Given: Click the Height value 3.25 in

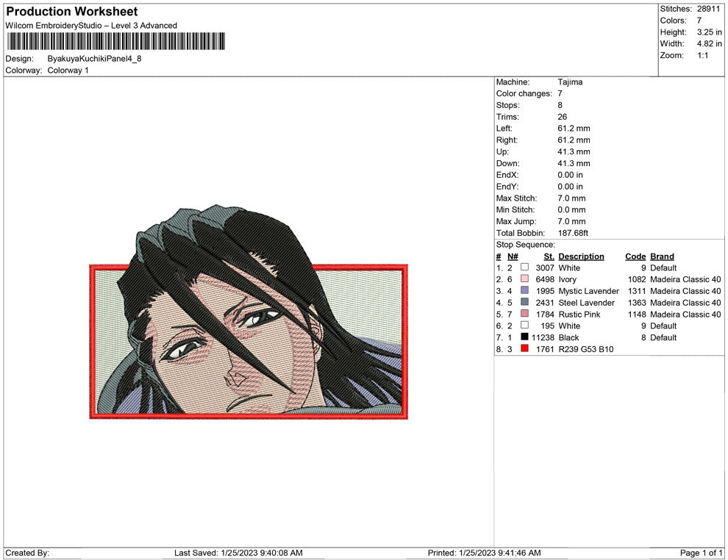Looking at the screenshot, I should pyautogui.click(x=710, y=32).
